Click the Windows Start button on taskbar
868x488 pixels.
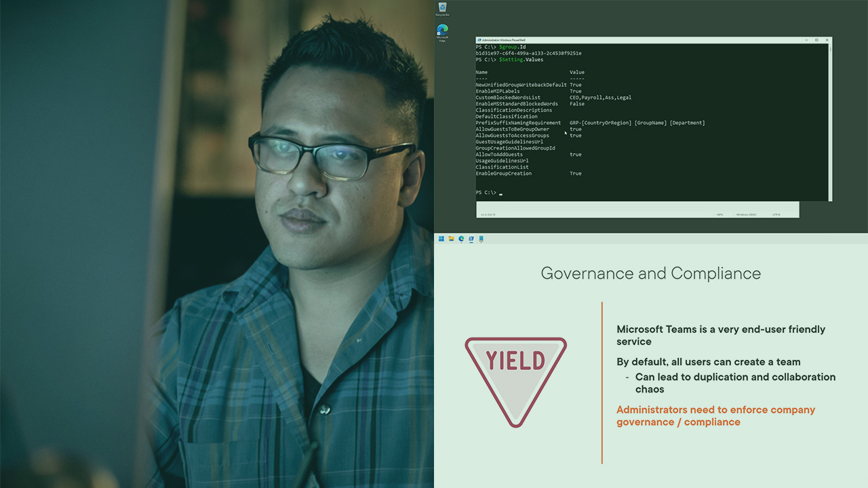click(x=441, y=239)
